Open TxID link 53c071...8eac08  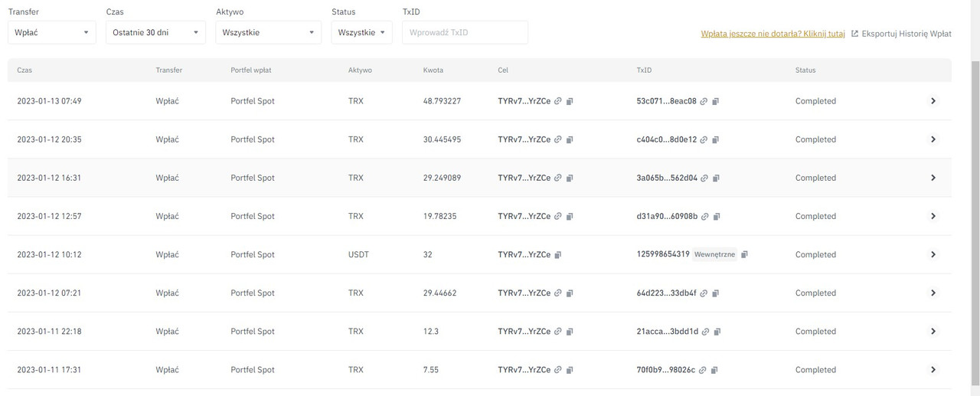[x=704, y=101]
